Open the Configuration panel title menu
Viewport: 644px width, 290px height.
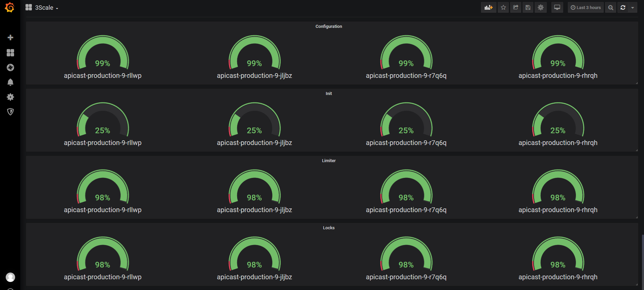(329, 27)
